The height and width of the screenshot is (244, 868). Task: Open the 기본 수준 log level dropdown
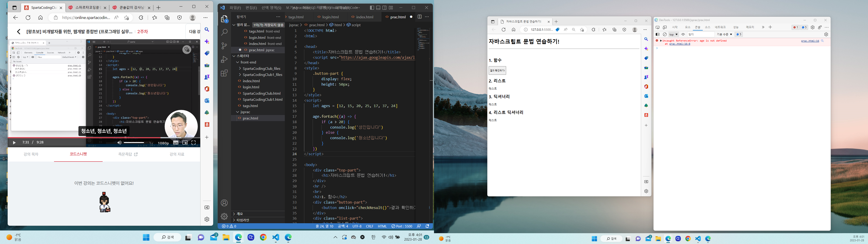click(724, 34)
